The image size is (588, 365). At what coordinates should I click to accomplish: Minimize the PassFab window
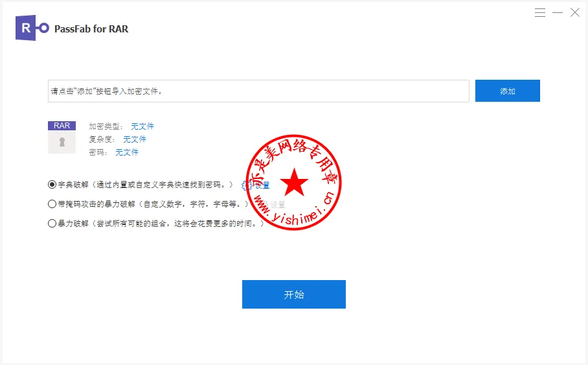[558, 12]
